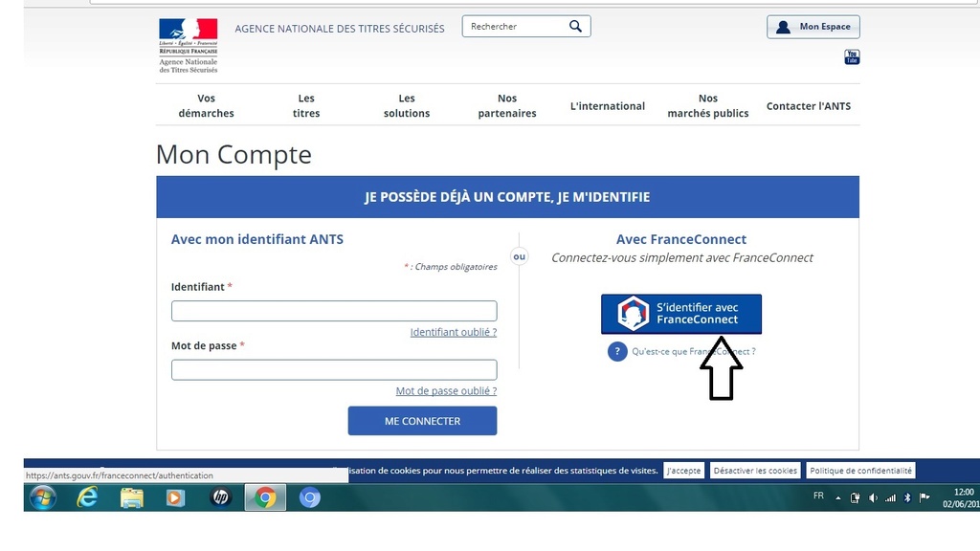
Task: Click the network signal tray icon
Action: pyautogui.click(x=890, y=497)
